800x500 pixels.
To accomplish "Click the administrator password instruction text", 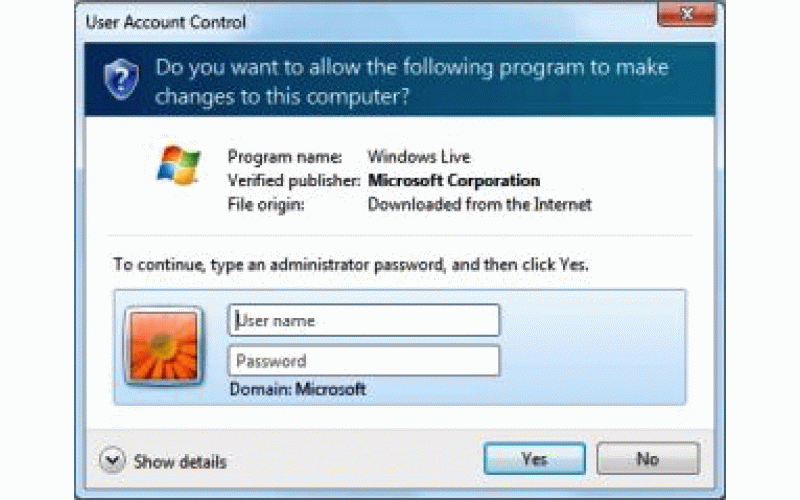I will [x=351, y=265].
